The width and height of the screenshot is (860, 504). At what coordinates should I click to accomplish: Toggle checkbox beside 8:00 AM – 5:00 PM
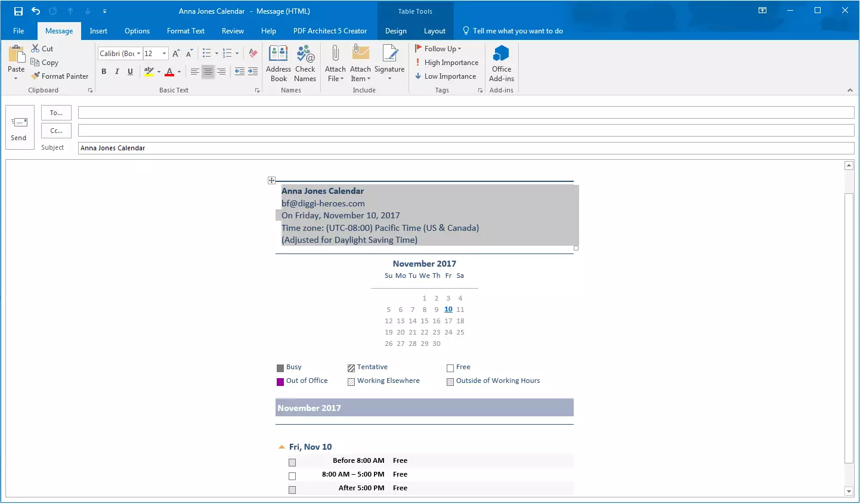pos(292,476)
